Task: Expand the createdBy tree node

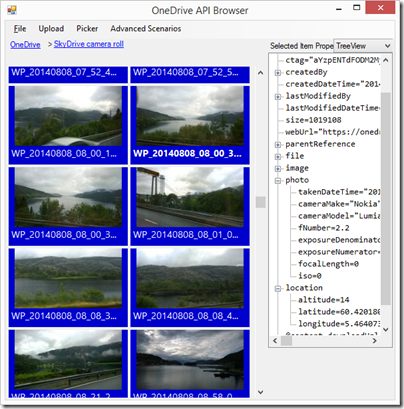Action: [x=277, y=73]
